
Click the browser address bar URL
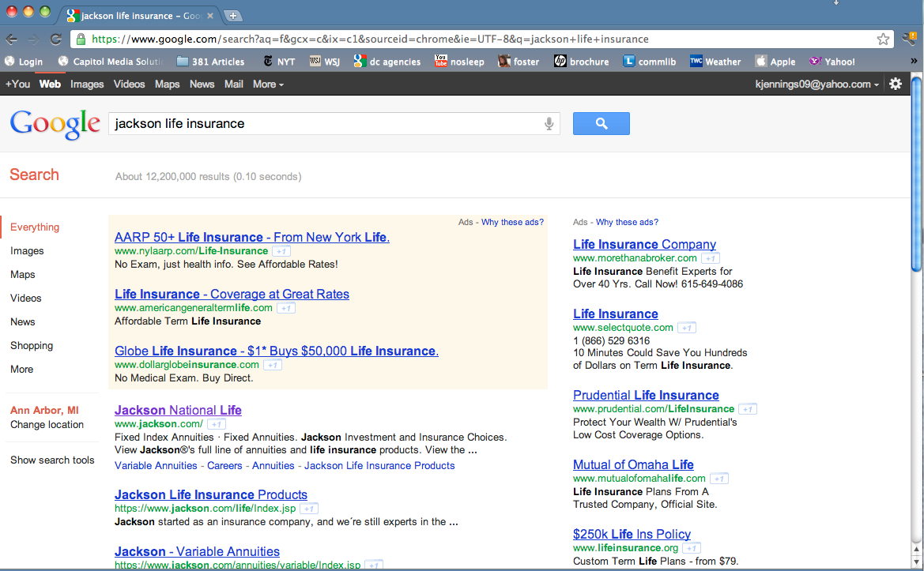click(370, 39)
